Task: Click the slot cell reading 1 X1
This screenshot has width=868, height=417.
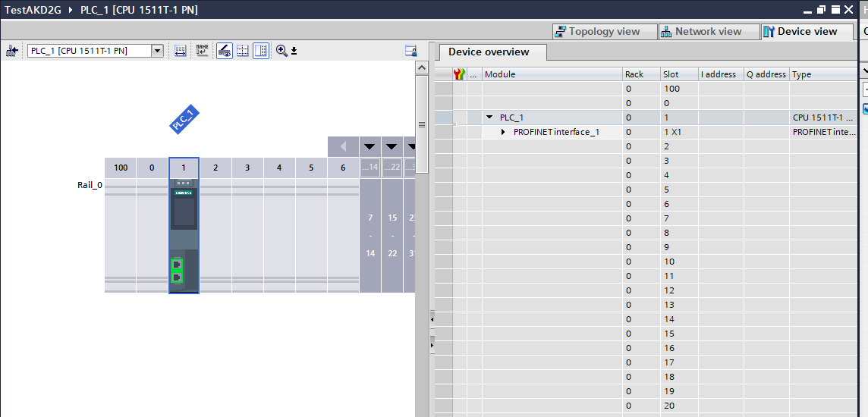Action: click(x=678, y=132)
